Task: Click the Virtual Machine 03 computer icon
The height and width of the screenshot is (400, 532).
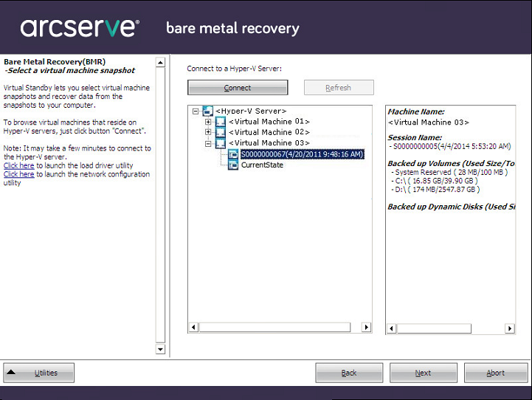Action: 220,143
